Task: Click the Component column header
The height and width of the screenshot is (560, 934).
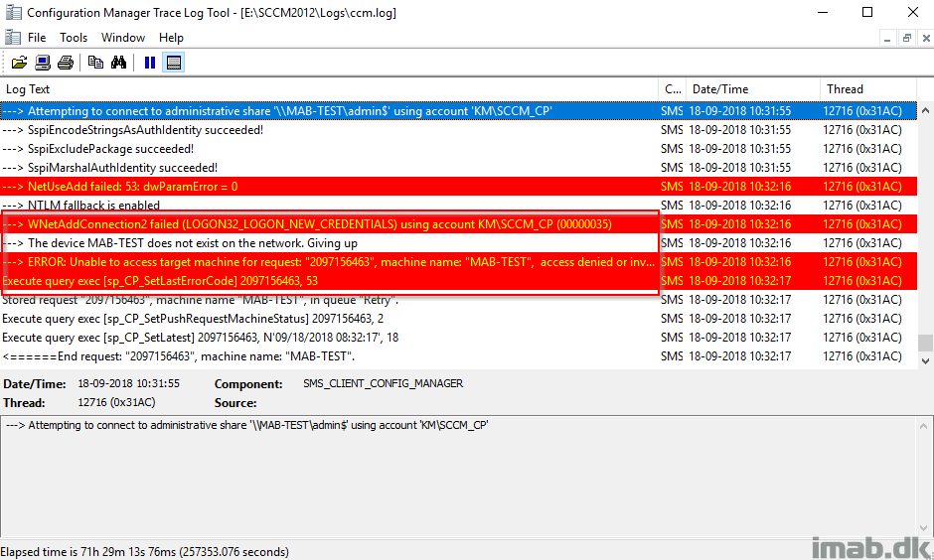Action: (x=673, y=89)
